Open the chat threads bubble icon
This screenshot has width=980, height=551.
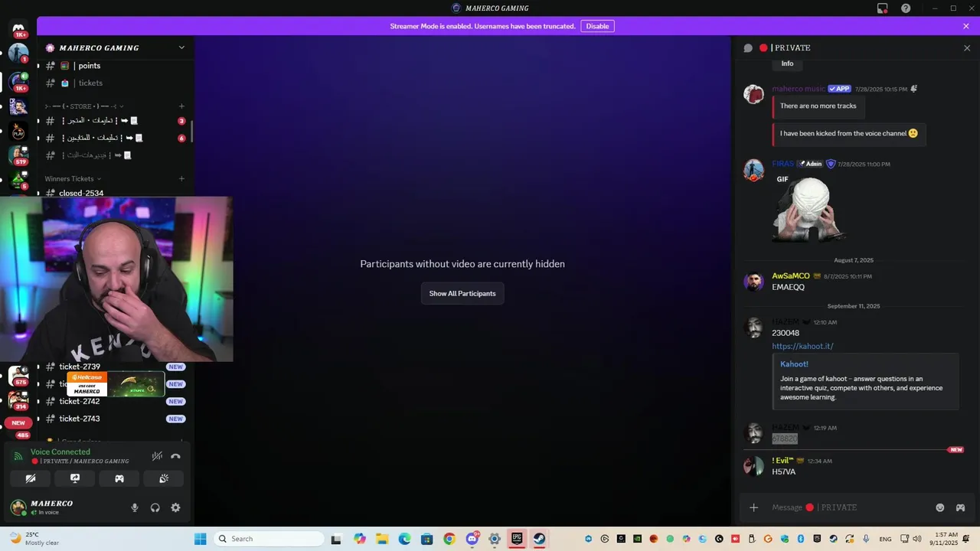pyautogui.click(x=748, y=47)
